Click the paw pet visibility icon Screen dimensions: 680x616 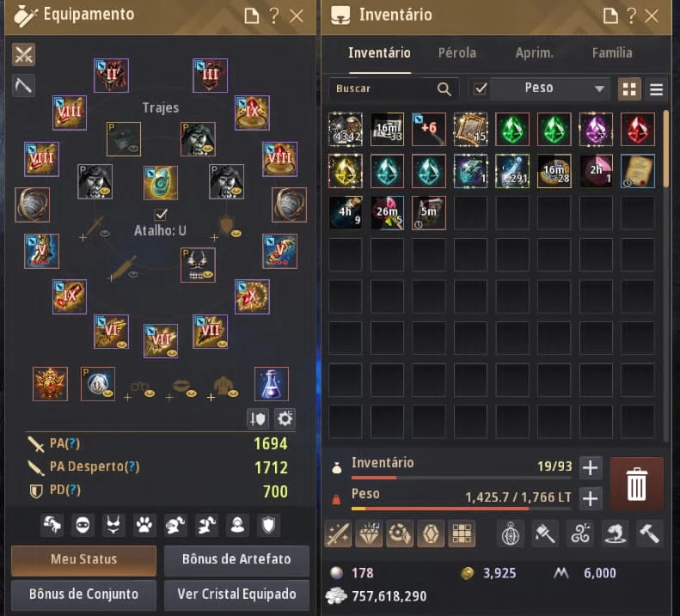pyautogui.click(x=144, y=525)
